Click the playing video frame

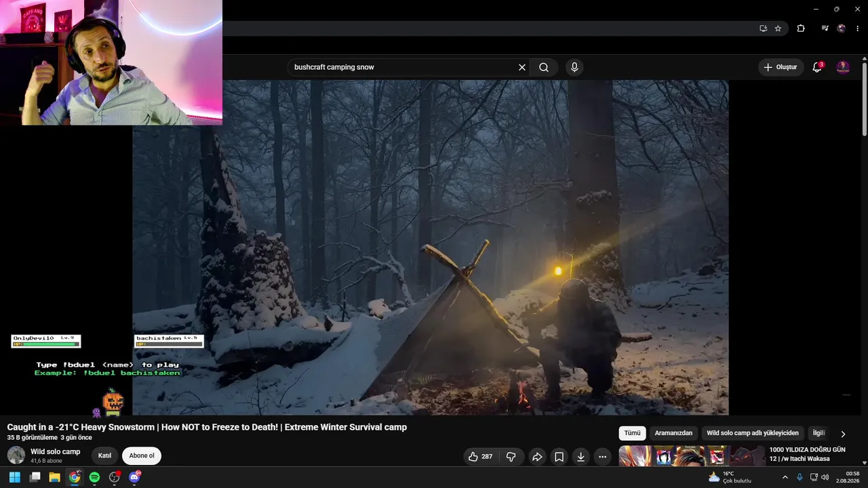pos(431,247)
